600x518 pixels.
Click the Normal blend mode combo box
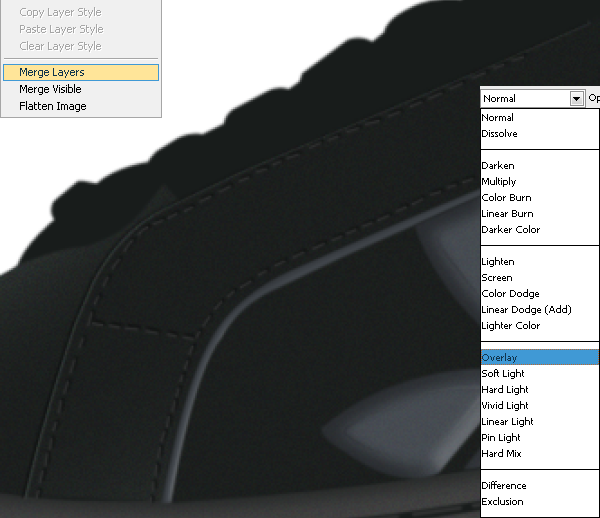coord(533,99)
